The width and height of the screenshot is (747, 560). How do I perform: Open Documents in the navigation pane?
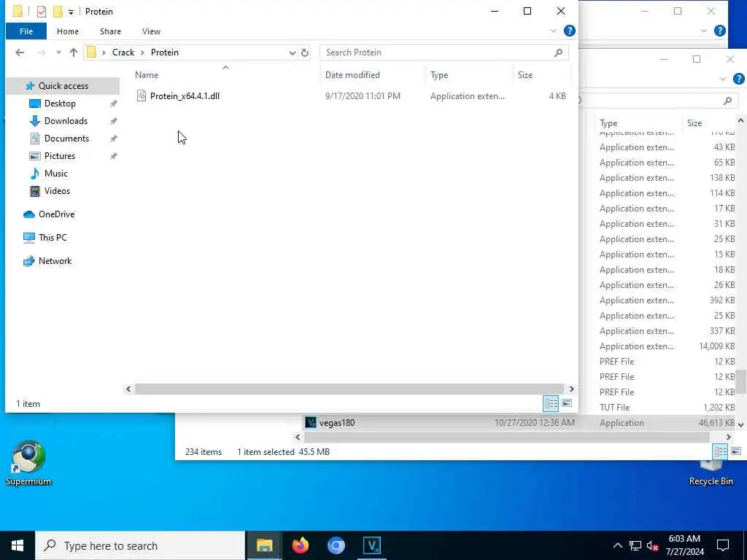66,139
